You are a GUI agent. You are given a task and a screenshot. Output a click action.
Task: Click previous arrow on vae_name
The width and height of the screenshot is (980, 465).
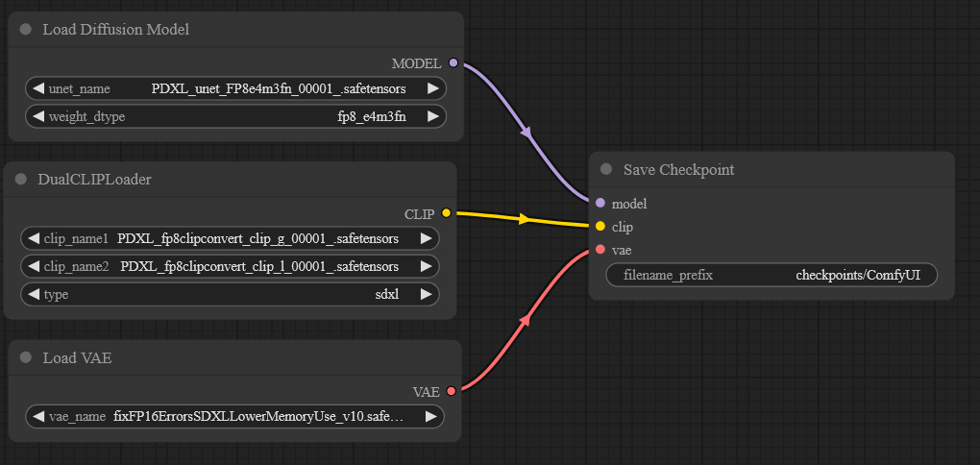point(38,416)
